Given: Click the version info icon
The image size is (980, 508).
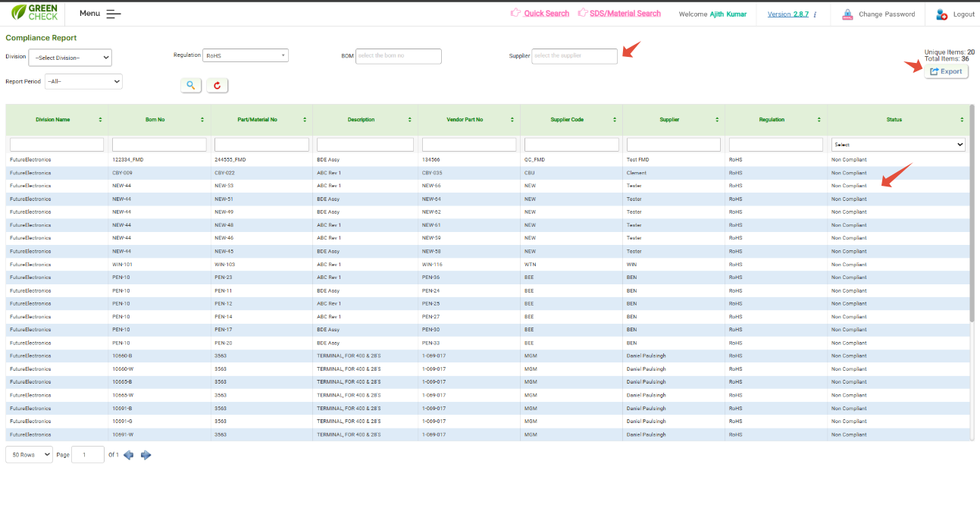Looking at the screenshot, I should click(815, 14).
